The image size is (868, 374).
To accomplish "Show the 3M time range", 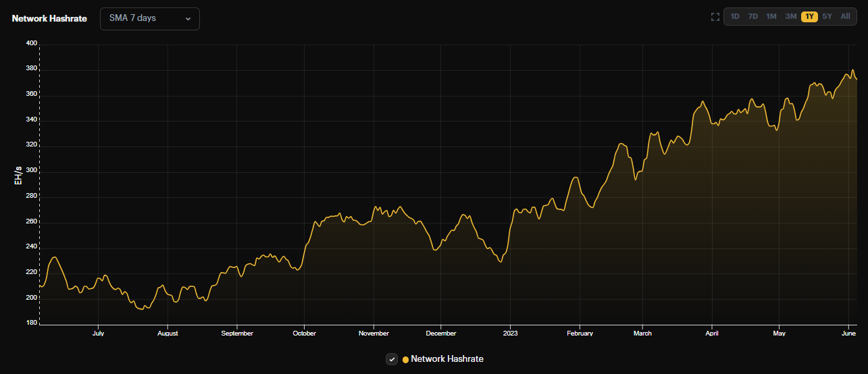I will tap(790, 16).
